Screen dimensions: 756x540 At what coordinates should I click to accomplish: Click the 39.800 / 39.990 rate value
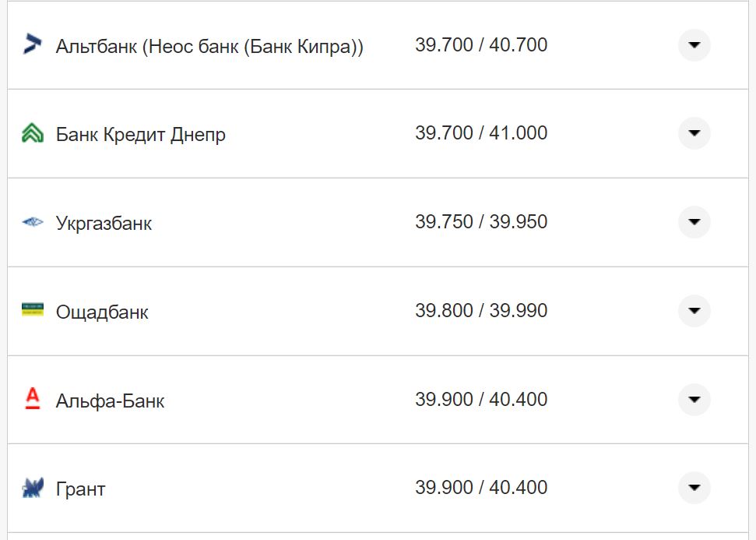(x=481, y=311)
